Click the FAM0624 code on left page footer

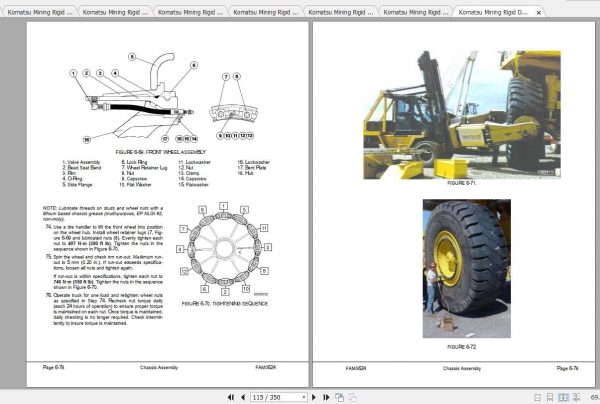265,367
